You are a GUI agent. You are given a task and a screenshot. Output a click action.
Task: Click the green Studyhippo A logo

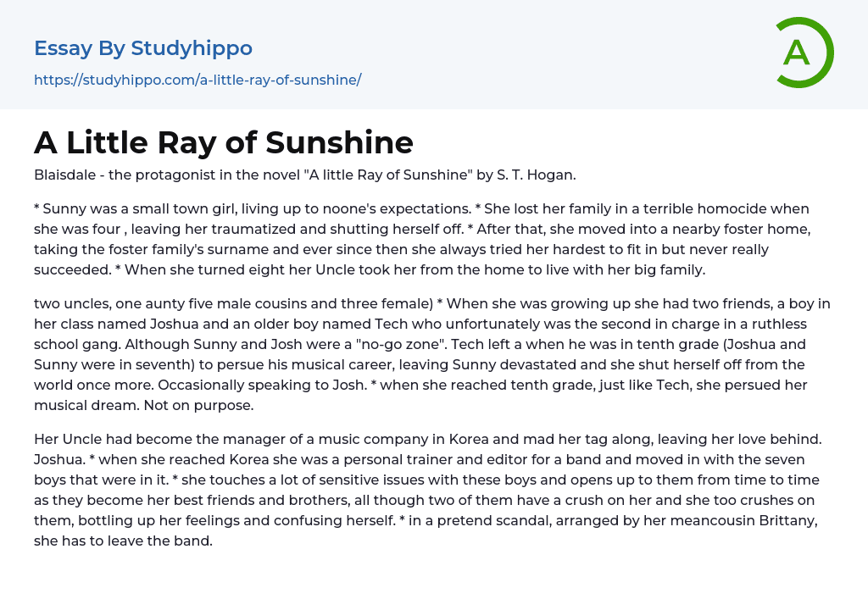click(803, 53)
